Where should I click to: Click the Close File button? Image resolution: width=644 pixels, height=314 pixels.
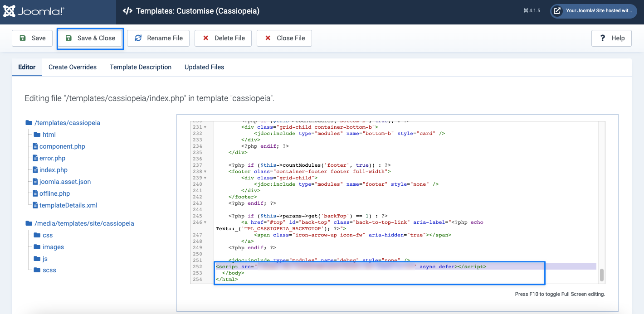pyautogui.click(x=284, y=38)
